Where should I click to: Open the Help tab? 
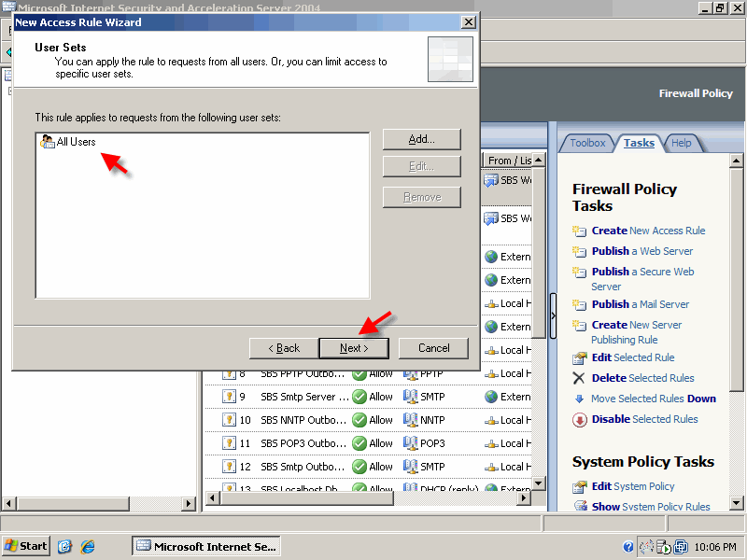[x=682, y=143]
